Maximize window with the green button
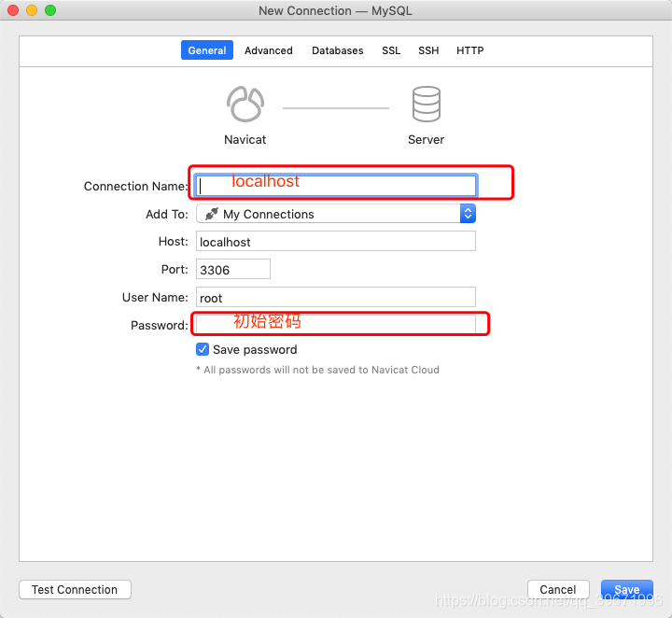672x618 pixels. [x=50, y=10]
